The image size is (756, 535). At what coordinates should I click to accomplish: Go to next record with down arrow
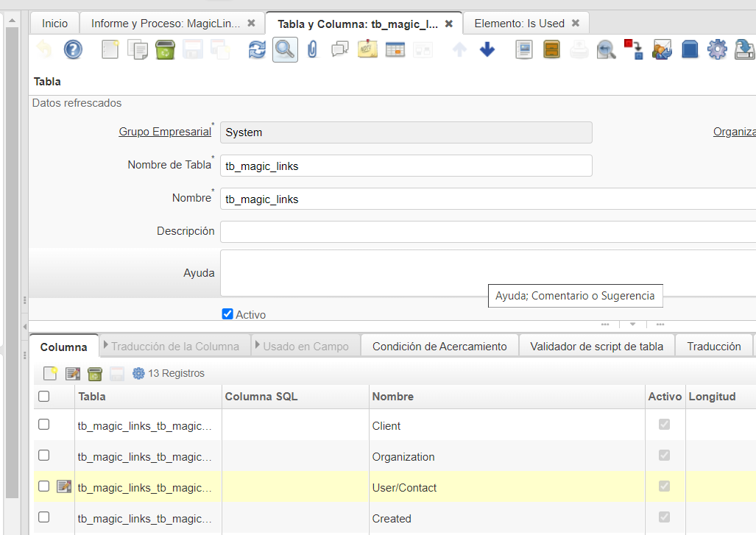click(487, 50)
